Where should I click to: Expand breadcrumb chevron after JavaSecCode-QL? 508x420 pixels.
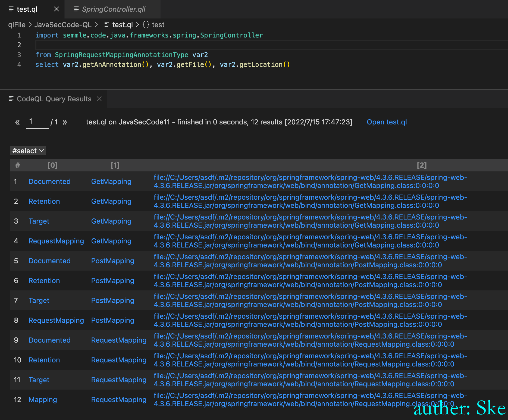tap(96, 25)
